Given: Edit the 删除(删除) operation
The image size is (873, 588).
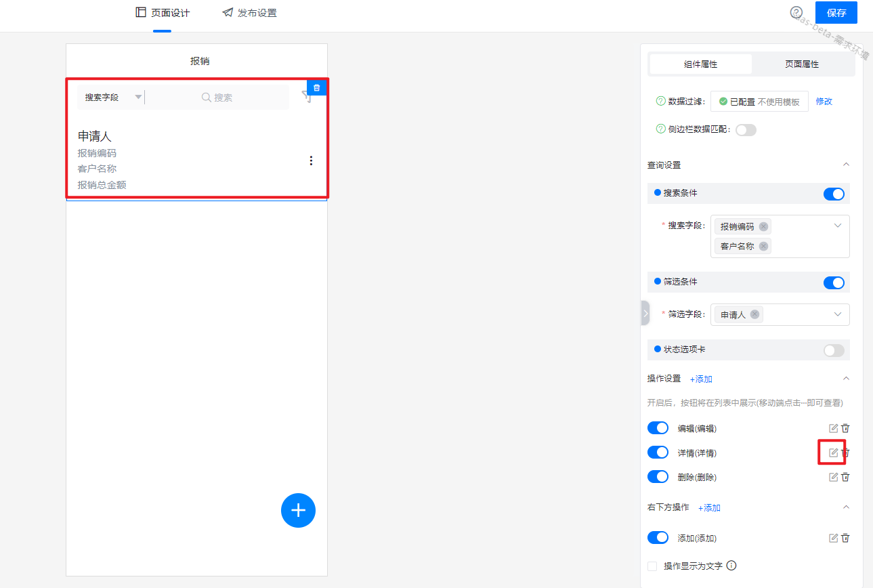Looking at the screenshot, I should coord(834,477).
